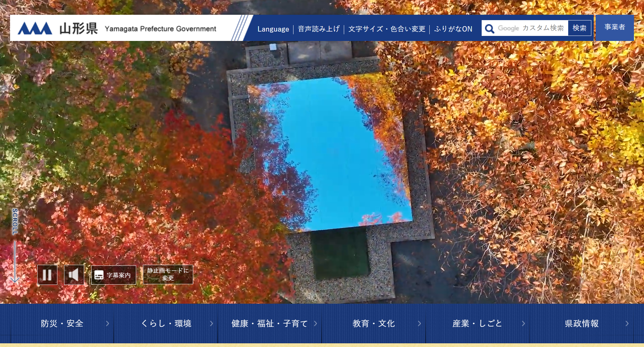Expand the くらし・環境 category chevron
Screen dimensions: 644x347
(211, 324)
